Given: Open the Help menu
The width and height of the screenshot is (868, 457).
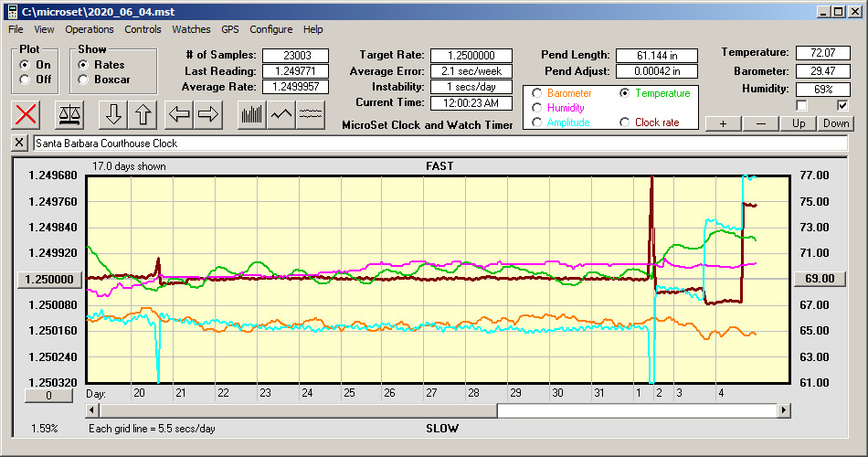Looking at the screenshot, I should tap(312, 29).
